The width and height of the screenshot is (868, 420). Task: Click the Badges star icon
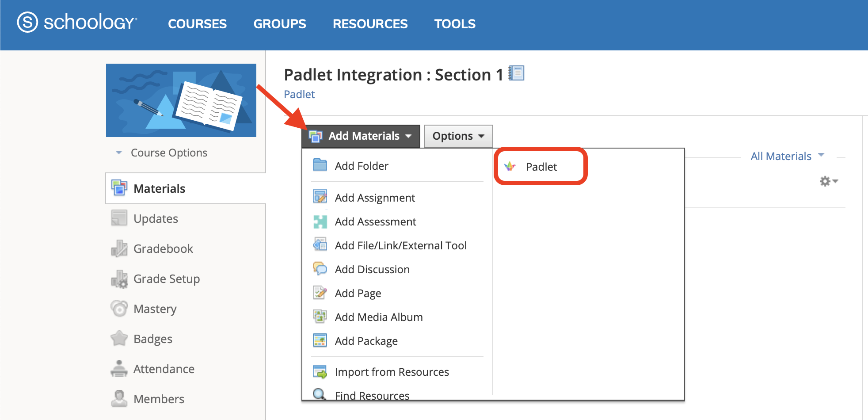click(119, 338)
